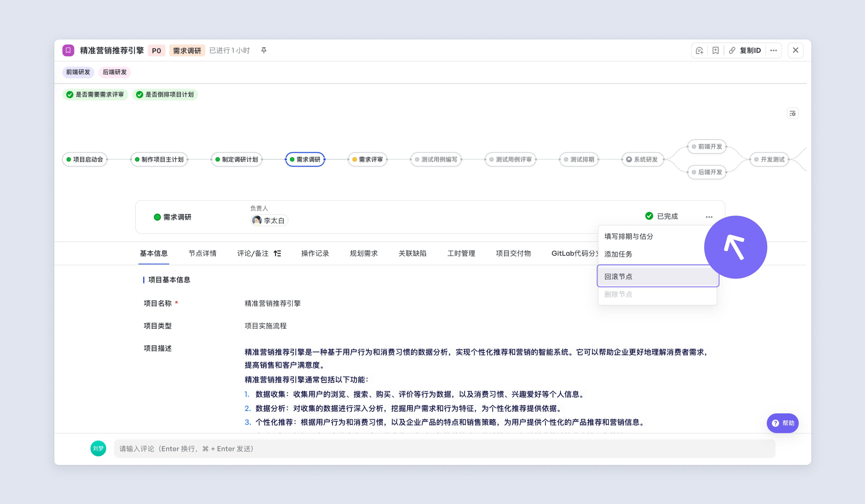Choose 填写排期与估分 from the menu
Viewport: 865px width, 504px height.
(657, 236)
